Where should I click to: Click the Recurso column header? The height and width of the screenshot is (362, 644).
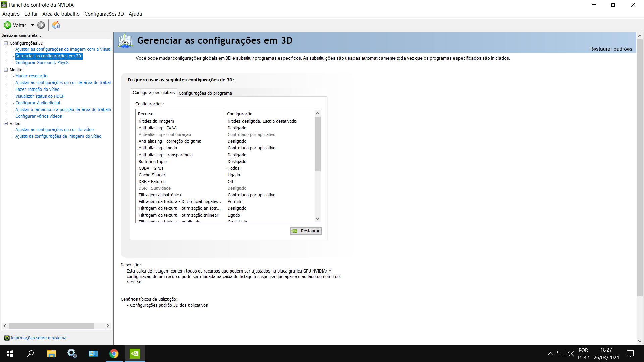[180, 114]
